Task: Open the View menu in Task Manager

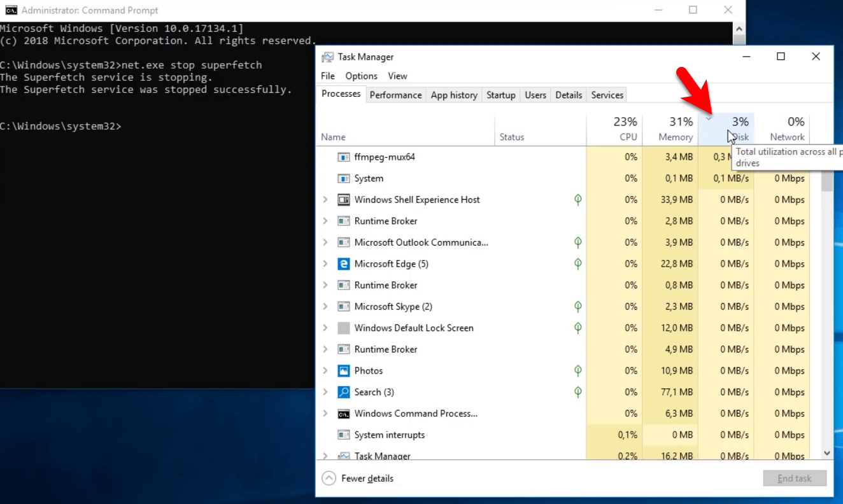Action: click(x=397, y=76)
